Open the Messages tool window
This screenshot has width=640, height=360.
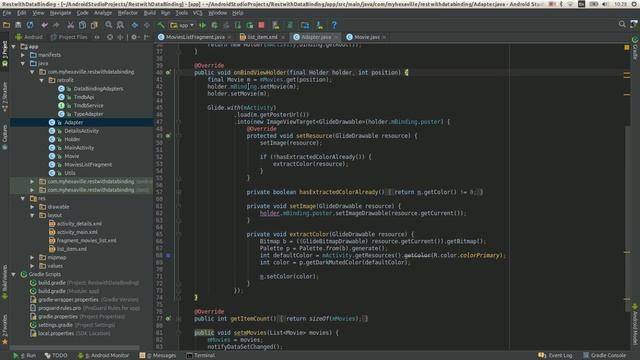coord(158,356)
